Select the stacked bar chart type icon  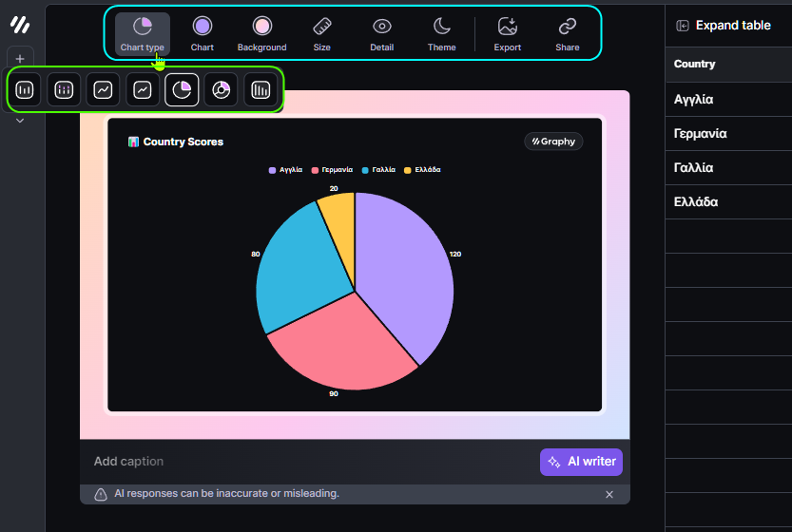point(64,90)
